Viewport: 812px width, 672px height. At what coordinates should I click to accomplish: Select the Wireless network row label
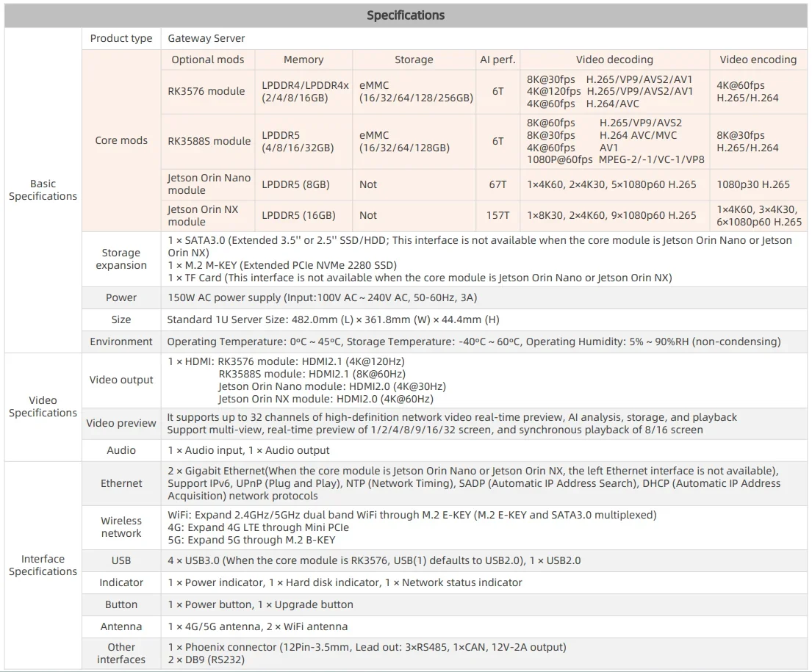pyautogui.click(x=121, y=527)
